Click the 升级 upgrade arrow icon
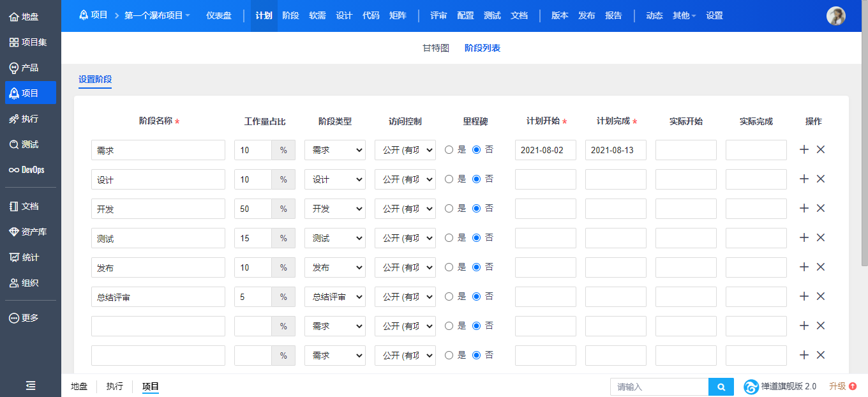The image size is (868, 397). pyautogui.click(x=853, y=386)
